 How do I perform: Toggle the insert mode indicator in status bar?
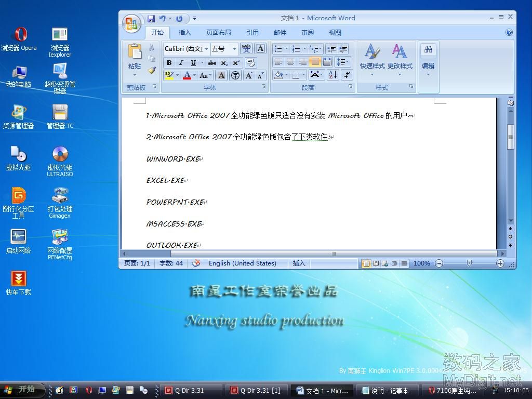299,263
